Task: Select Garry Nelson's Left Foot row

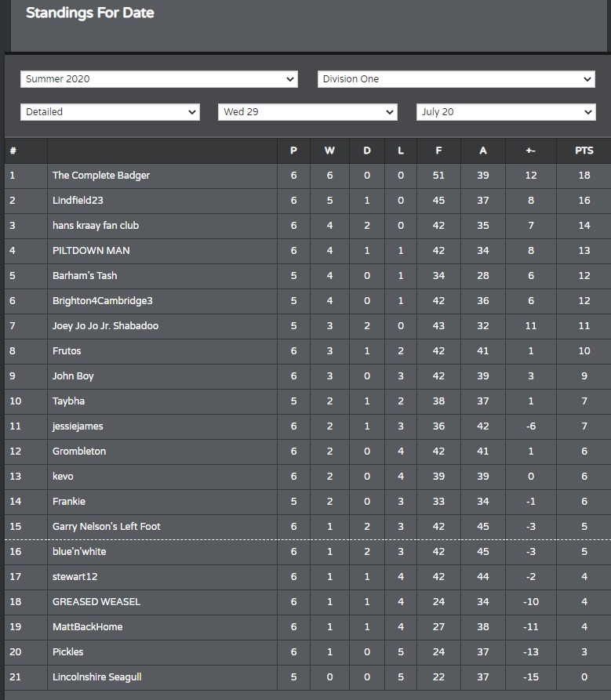Action: (x=307, y=527)
